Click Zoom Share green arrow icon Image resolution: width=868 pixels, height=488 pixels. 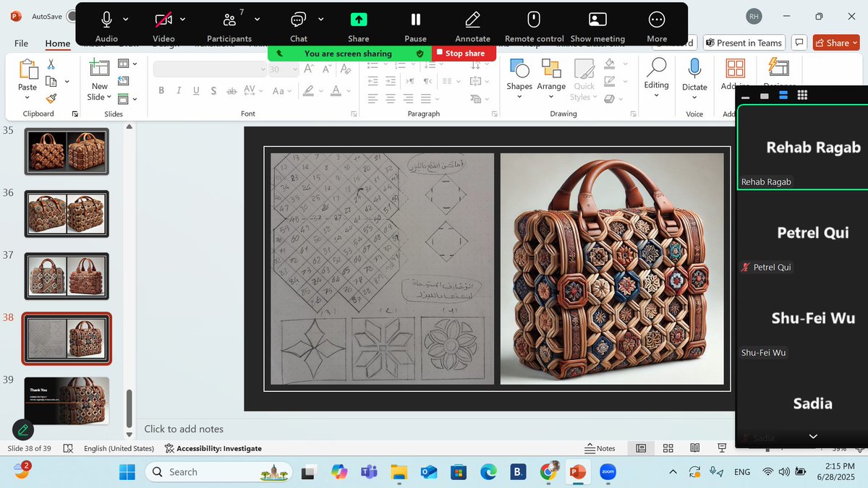click(x=359, y=20)
